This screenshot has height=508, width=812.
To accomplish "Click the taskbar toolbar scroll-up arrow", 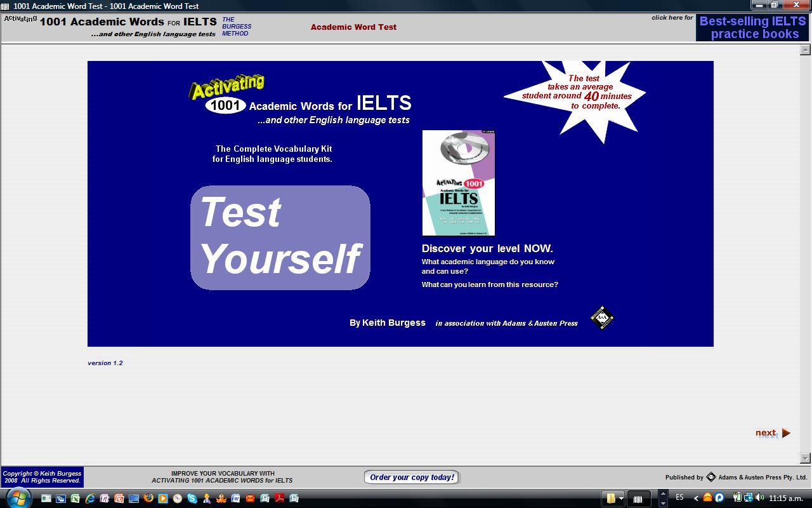I will click(663, 493).
